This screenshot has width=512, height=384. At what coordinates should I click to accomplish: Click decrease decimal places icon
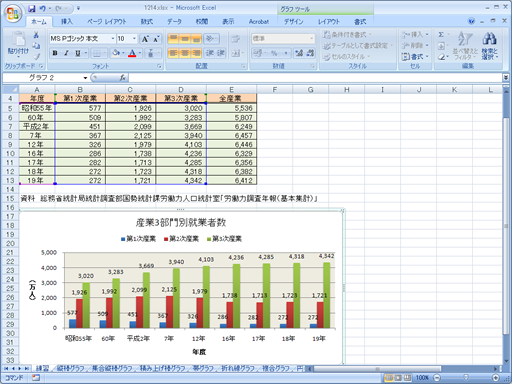(310, 53)
